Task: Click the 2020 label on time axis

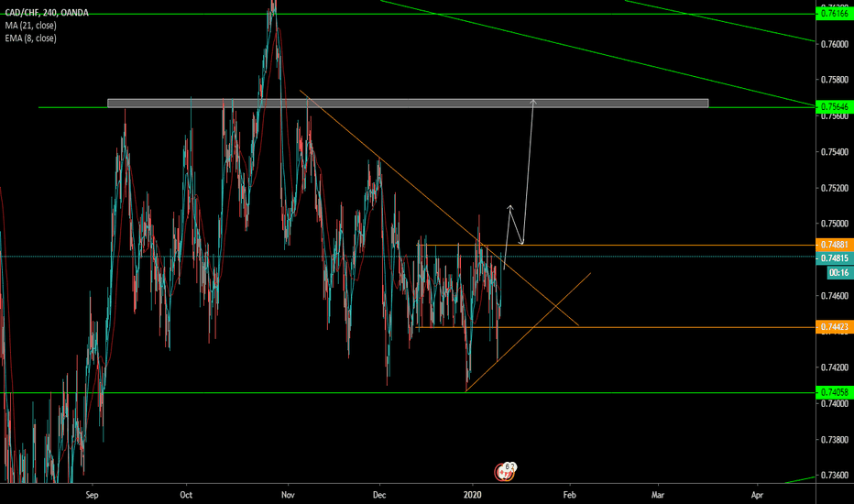Action: pyautogui.click(x=472, y=493)
